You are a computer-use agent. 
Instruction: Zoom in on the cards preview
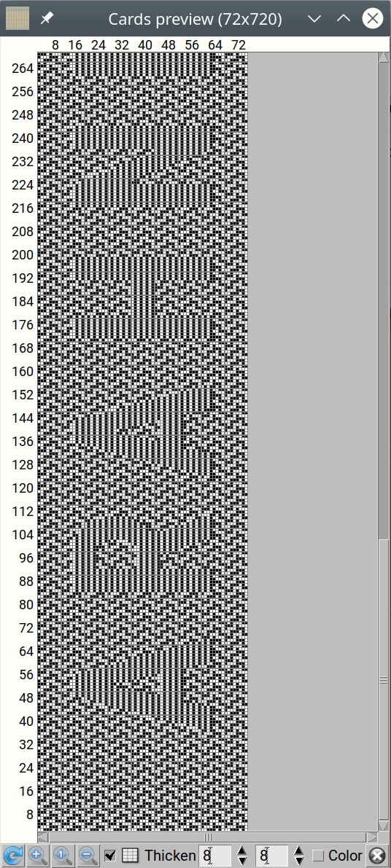pyautogui.click(x=38, y=856)
